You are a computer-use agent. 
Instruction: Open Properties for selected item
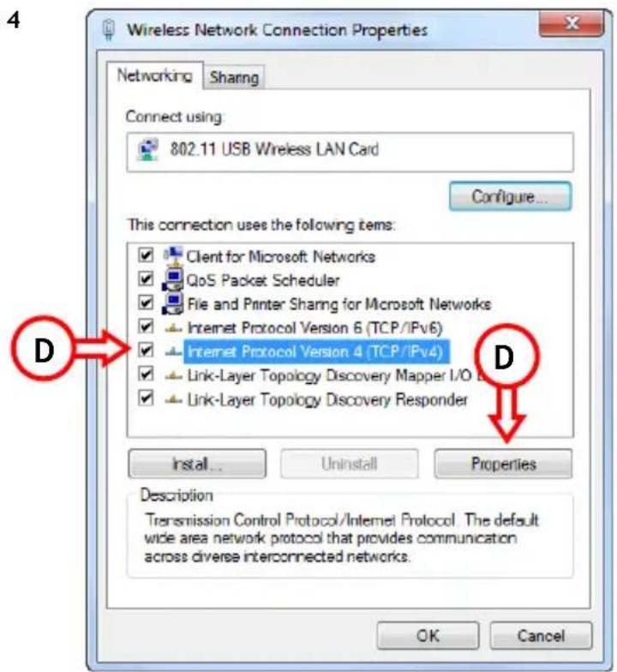503,464
